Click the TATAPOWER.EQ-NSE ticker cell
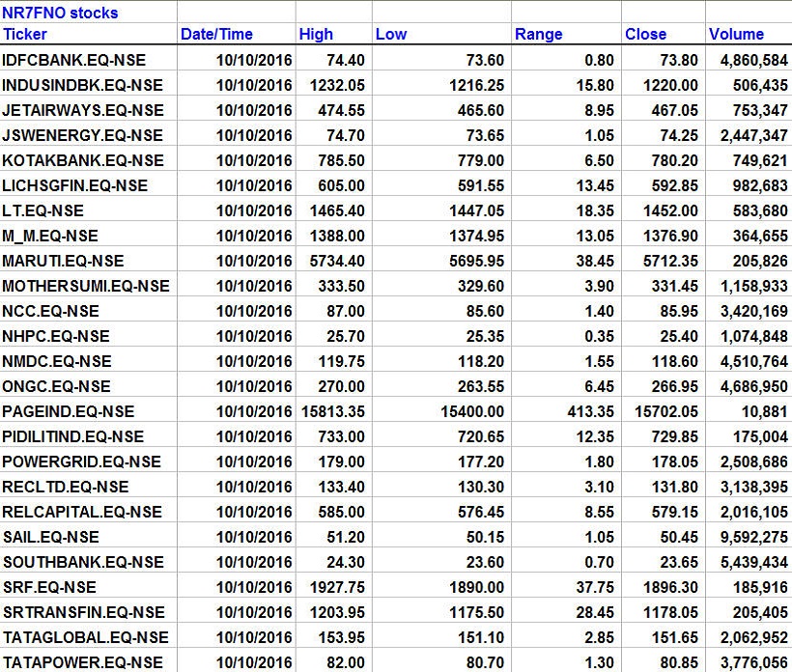792x672 pixels. tap(82, 662)
